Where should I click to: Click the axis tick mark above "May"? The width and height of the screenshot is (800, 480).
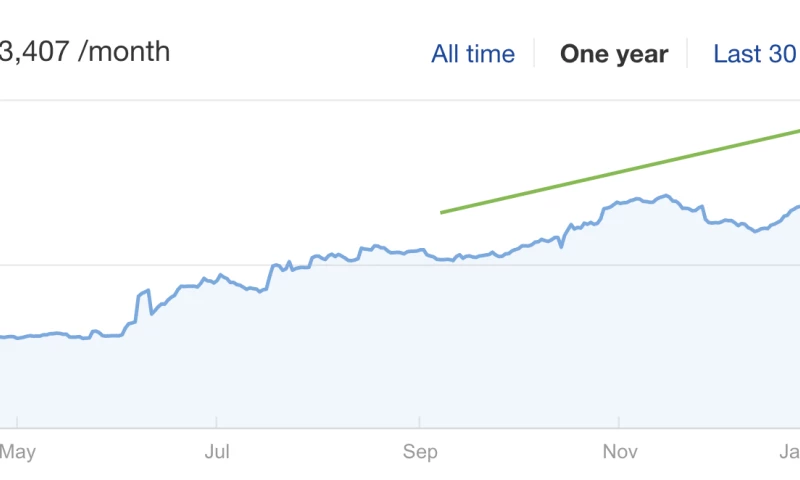pos(17,422)
